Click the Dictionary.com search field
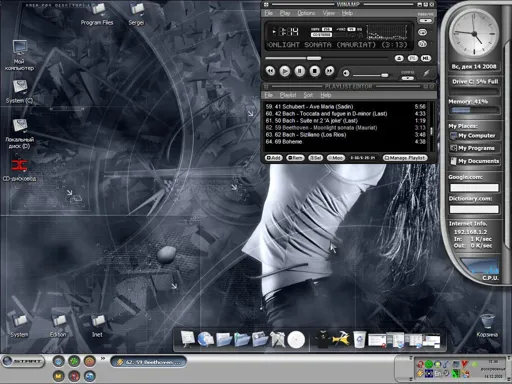This screenshot has width=512, height=384. pyautogui.click(x=474, y=209)
